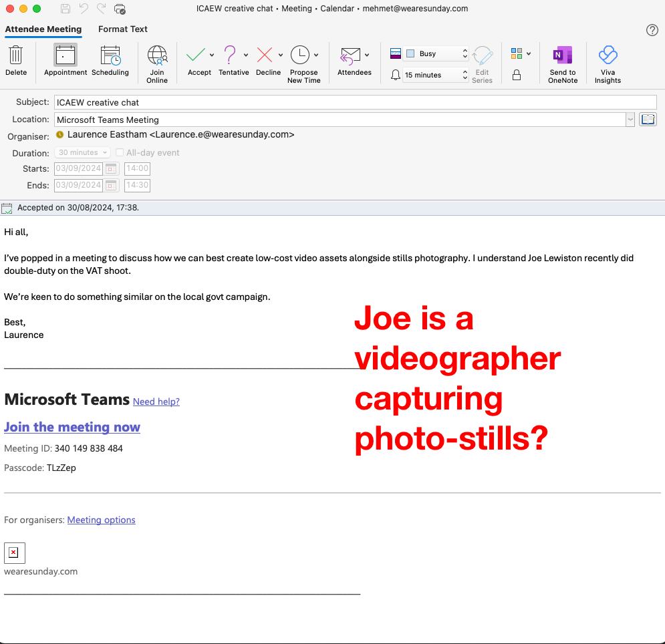Open the 30 minutes Duration dropdown
The width and height of the screenshot is (665, 644).
(x=82, y=152)
